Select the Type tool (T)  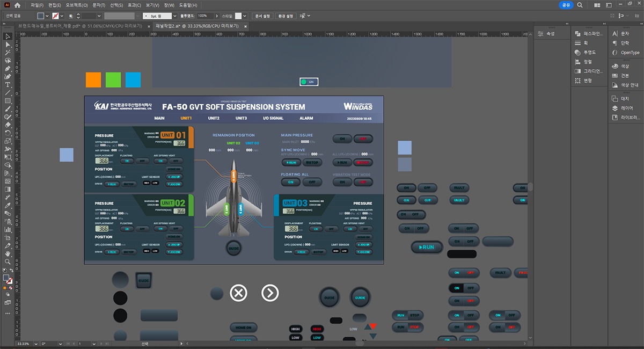tap(8, 85)
